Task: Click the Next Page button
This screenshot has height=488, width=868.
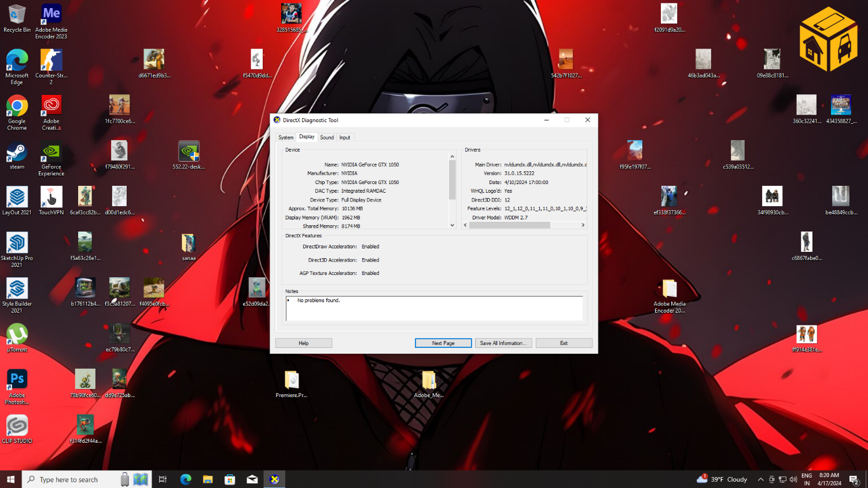Action: pyautogui.click(x=443, y=343)
